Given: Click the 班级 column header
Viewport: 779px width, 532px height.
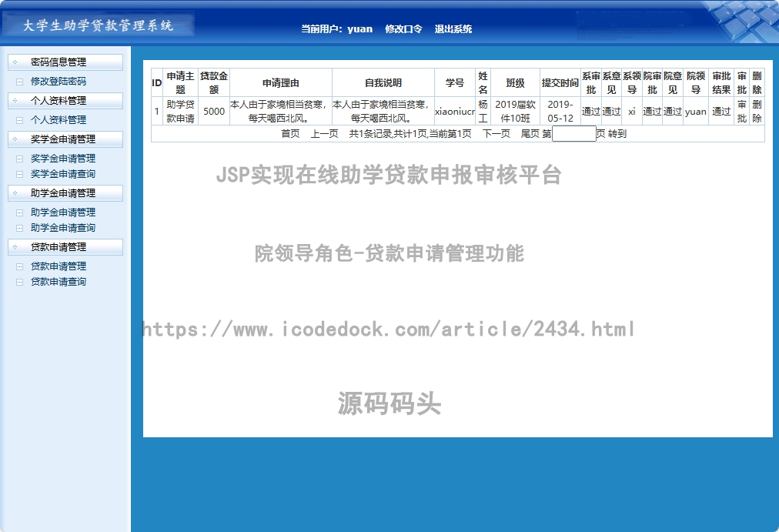Looking at the screenshot, I should click(x=515, y=83).
